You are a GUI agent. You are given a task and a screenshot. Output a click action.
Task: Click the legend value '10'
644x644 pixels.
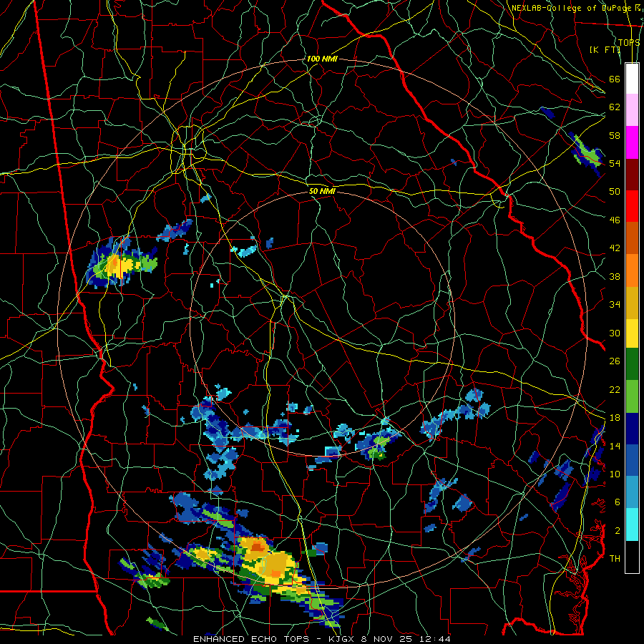click(615, 474)
